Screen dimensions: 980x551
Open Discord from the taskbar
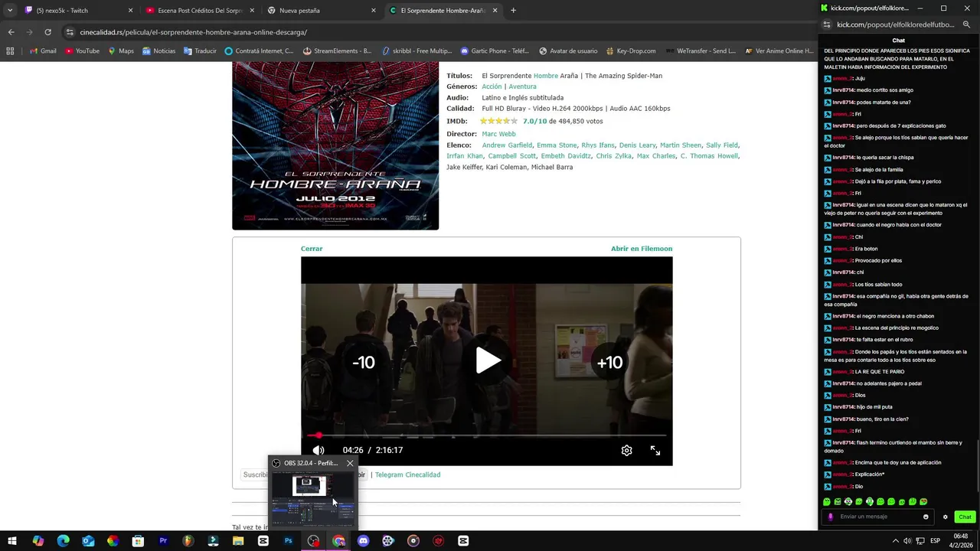(363, 541)
